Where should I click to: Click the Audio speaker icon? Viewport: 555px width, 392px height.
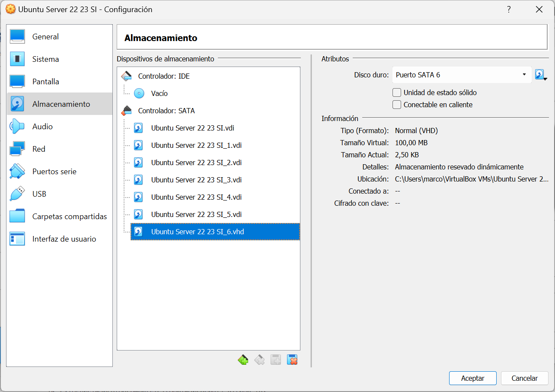17,127
